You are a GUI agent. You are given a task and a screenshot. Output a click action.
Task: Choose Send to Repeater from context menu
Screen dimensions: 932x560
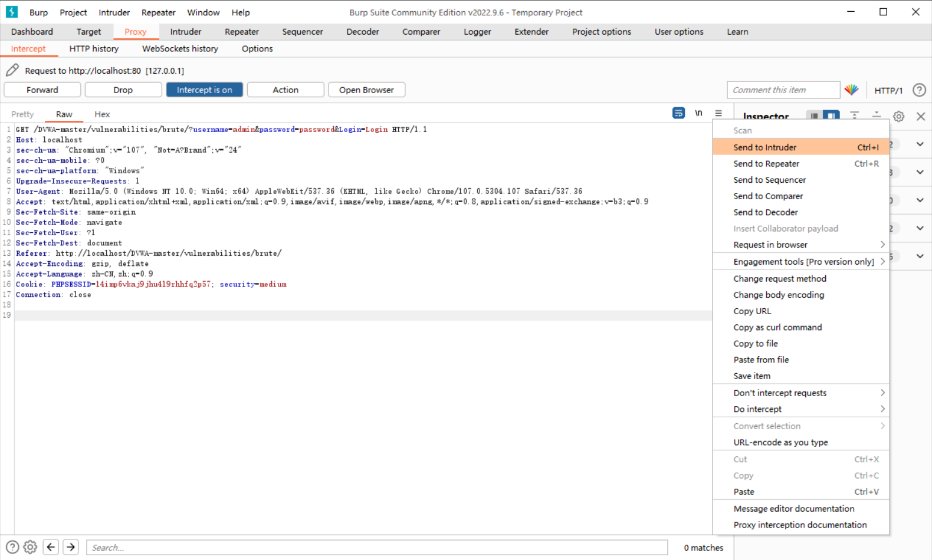pos(766,164)
